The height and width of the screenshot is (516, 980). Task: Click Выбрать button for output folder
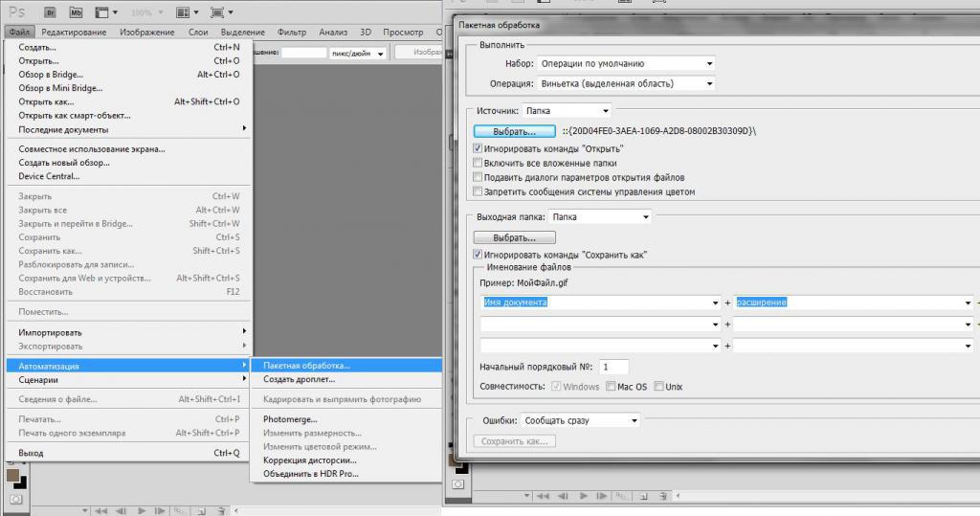click(x=514, y=237)
